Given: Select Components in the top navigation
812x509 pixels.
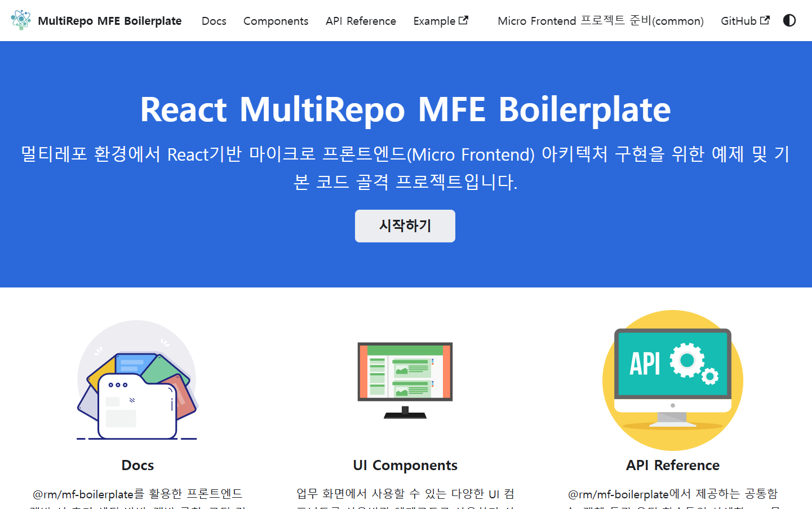Looking at the screenshot, I should [x=276, y=21].
